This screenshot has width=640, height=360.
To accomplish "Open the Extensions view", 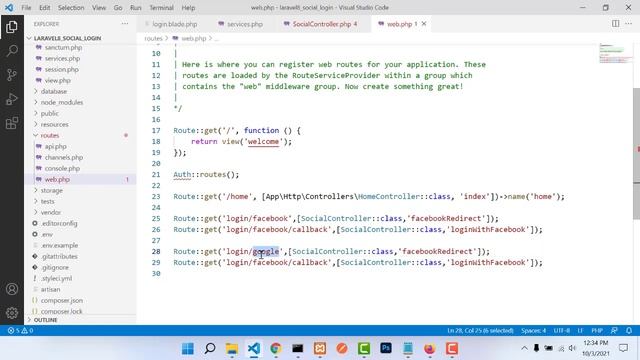I will [12, 123].
